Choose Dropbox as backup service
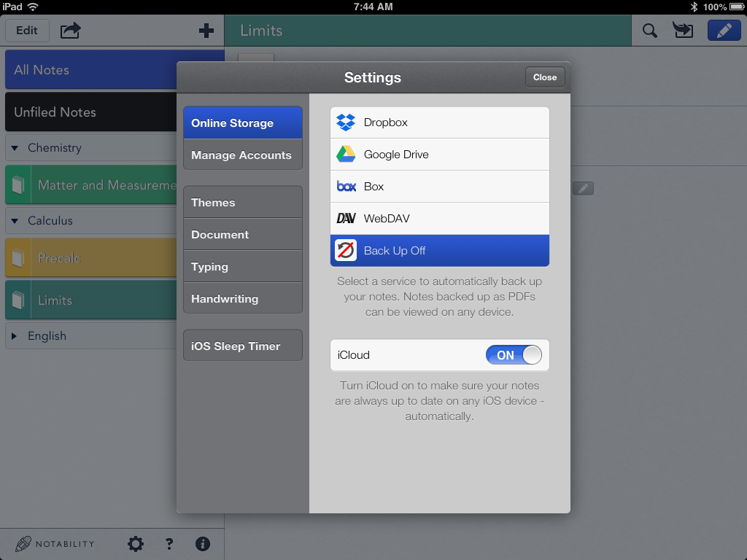This screenshot has width=747, height=560. 439,122
